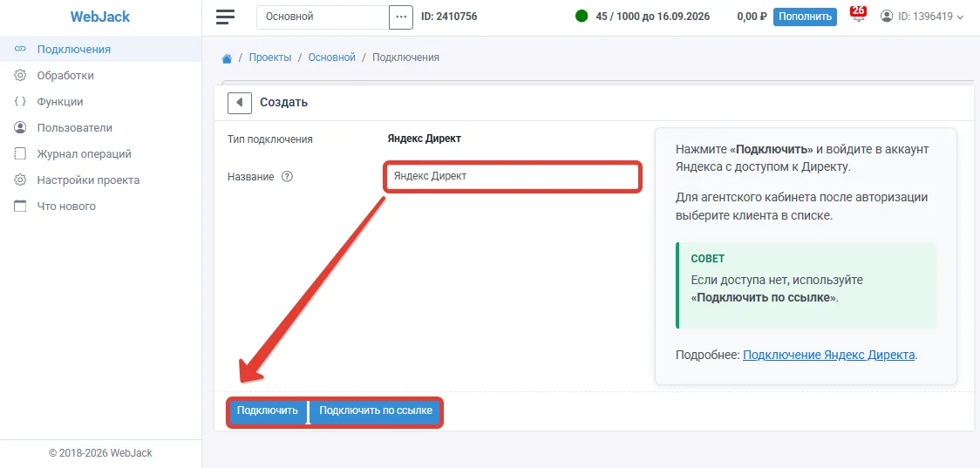Click the back arrow next to Создать

[x=240, y=103]
